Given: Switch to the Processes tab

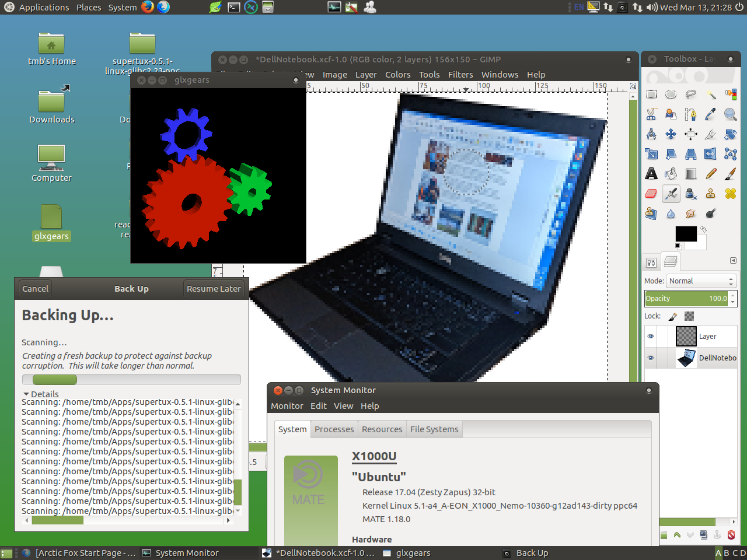Looking at the screenshot, I should [x=334, y=429].
